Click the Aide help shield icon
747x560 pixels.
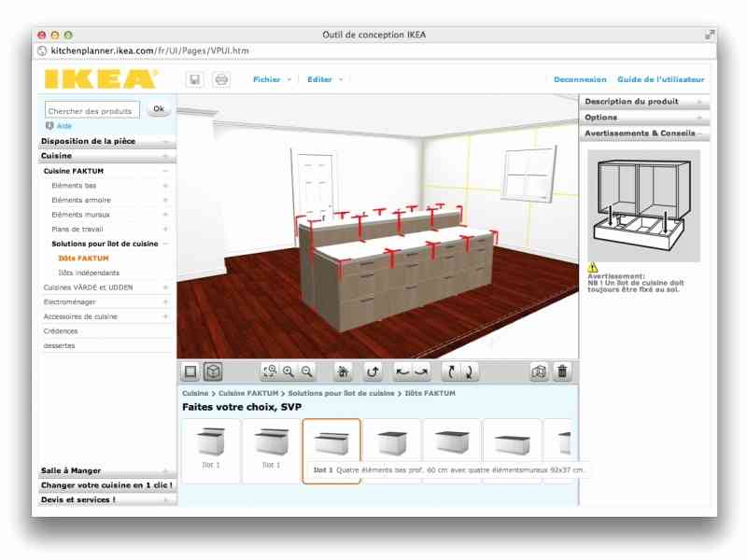pos(49,126)
